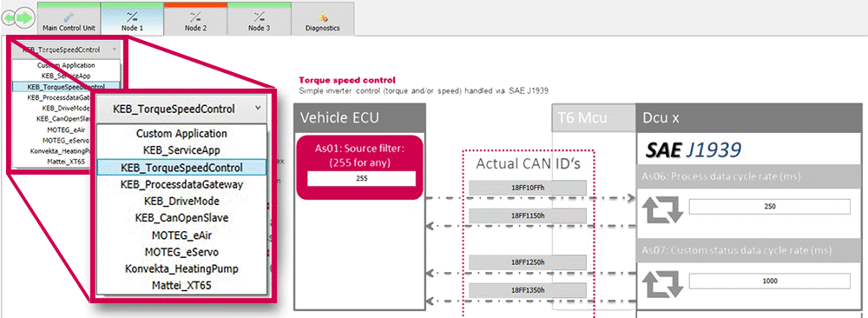Open the Main Control Unit tab
This screenshot has width=868, height=318.
[x=69, y=20]
